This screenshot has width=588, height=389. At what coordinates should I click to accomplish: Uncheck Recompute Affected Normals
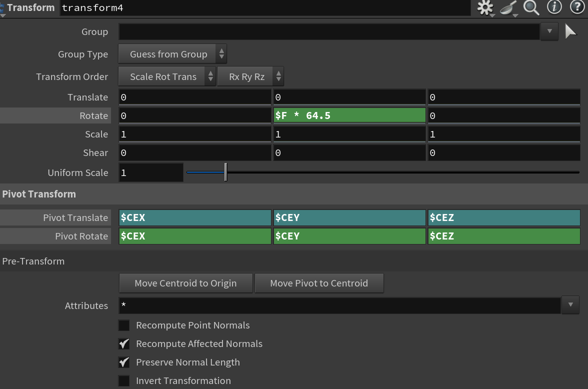124,344
